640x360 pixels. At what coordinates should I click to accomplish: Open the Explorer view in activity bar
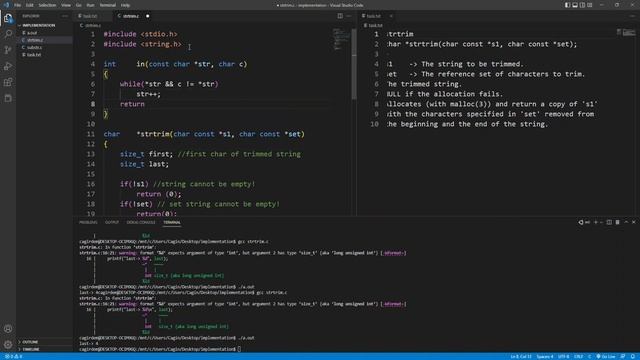coord(8,18)
